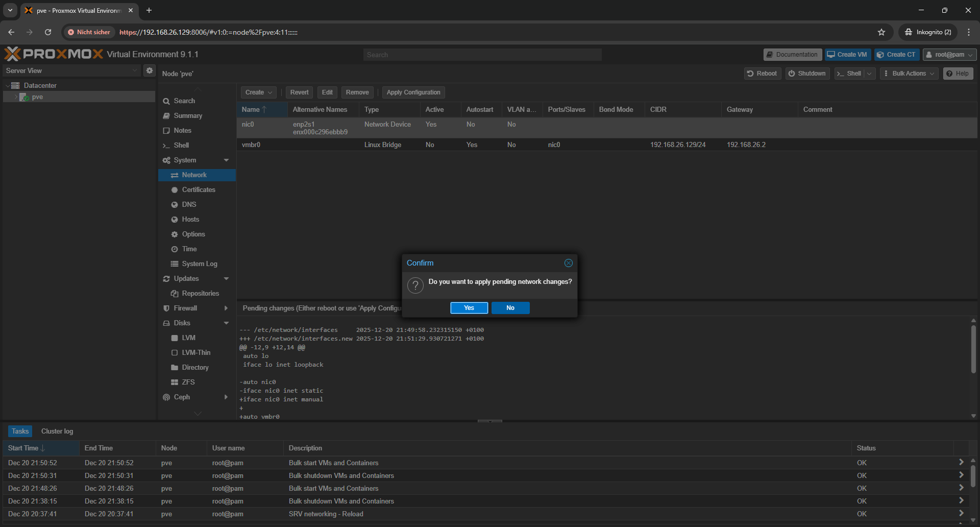This screenshot has width=980, height=527.
Task: Click the pending changes vertical scrollbar
Action: 973,350
